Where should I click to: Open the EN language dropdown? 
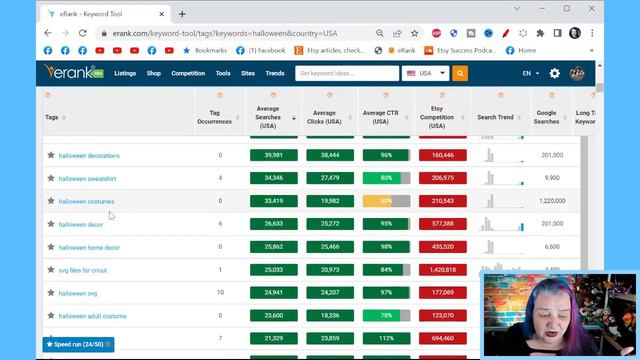531,73
